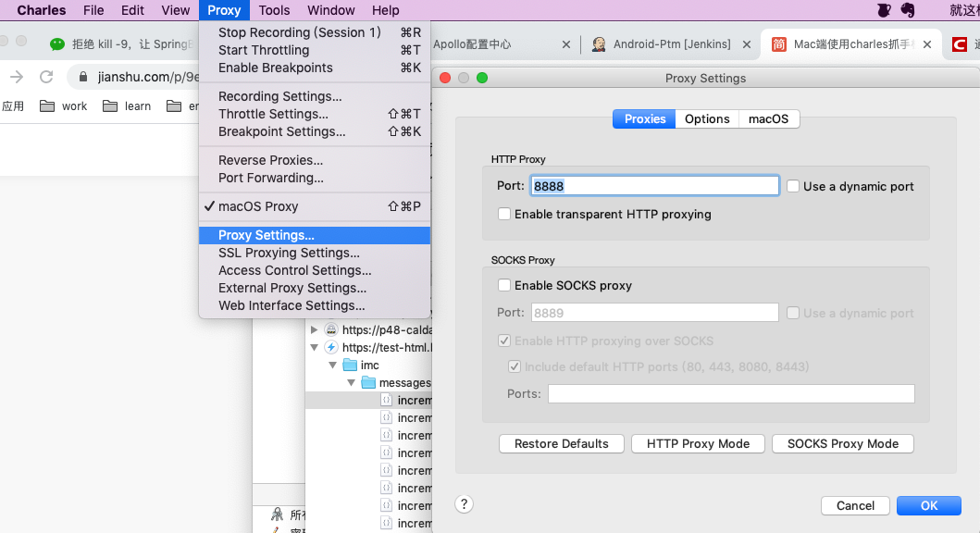This screenshot has width=980, height=533.
Task: Click the HTTP Proxy port field
Action: coord(654,186)
